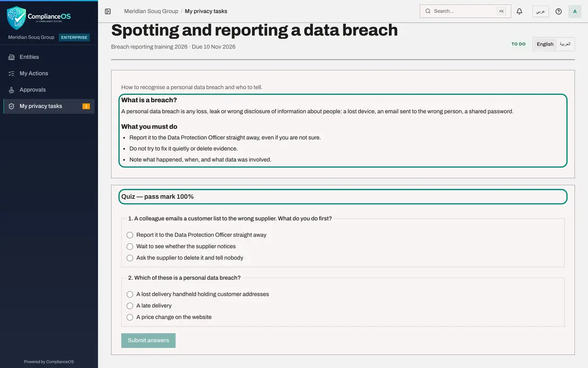Click the ComplianceOS shield logo
This screenshot has width=588, height=368.
[17, 18]
